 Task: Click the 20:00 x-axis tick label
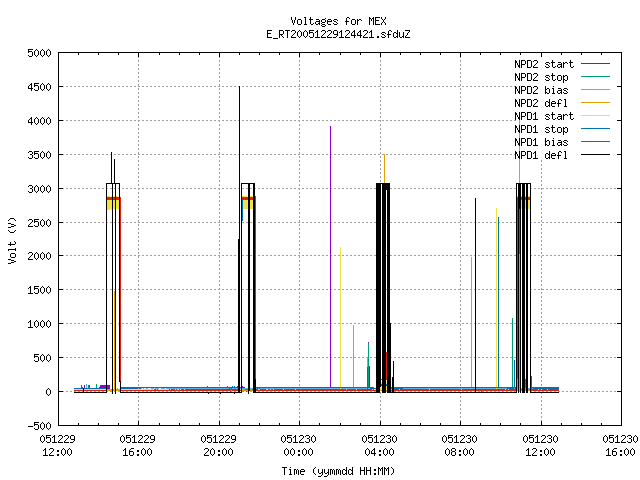pos(218,452)
